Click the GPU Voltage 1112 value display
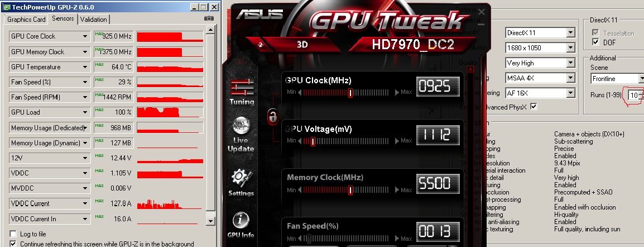Viewport: 644px width, 247px height. (x=438, y=135)
